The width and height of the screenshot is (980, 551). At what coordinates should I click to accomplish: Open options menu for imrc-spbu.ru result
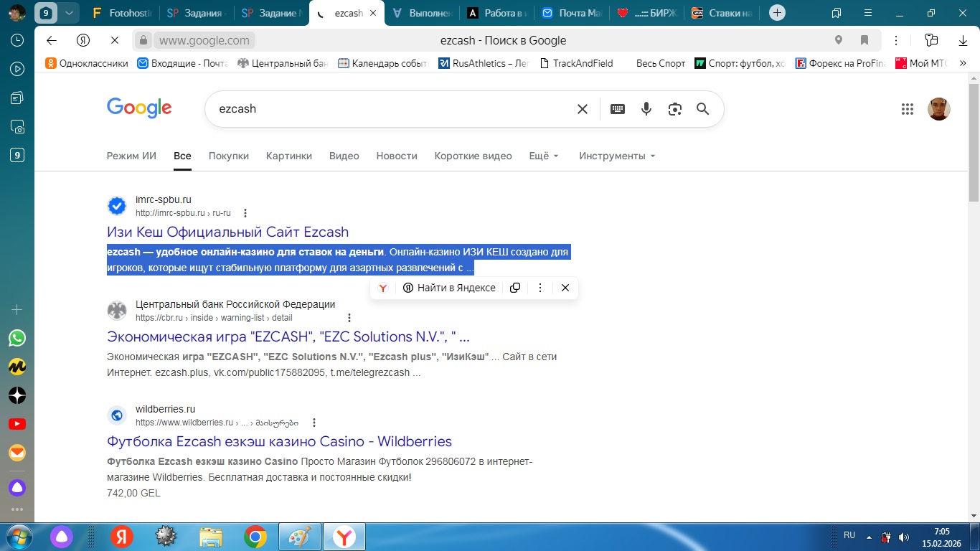[246, 213]
